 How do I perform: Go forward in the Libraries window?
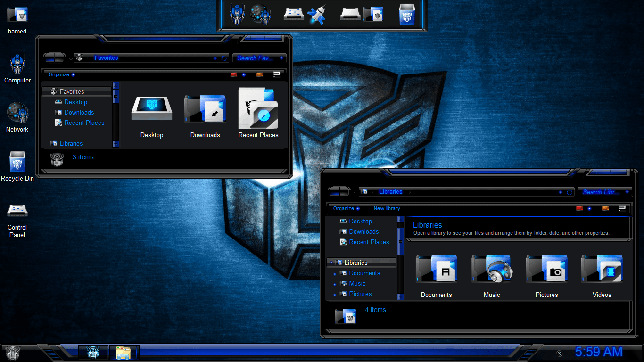(345, 191)
